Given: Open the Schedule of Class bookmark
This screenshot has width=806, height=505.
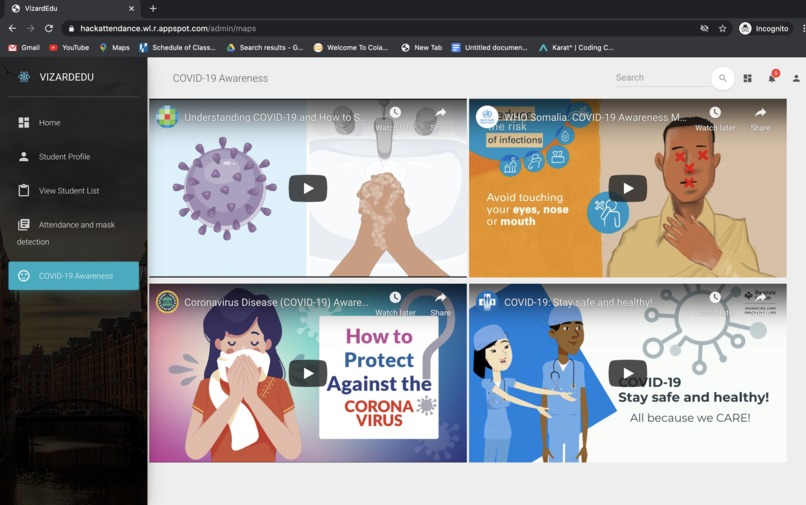Looking at the screenshot, I should [x=177, y=47].
